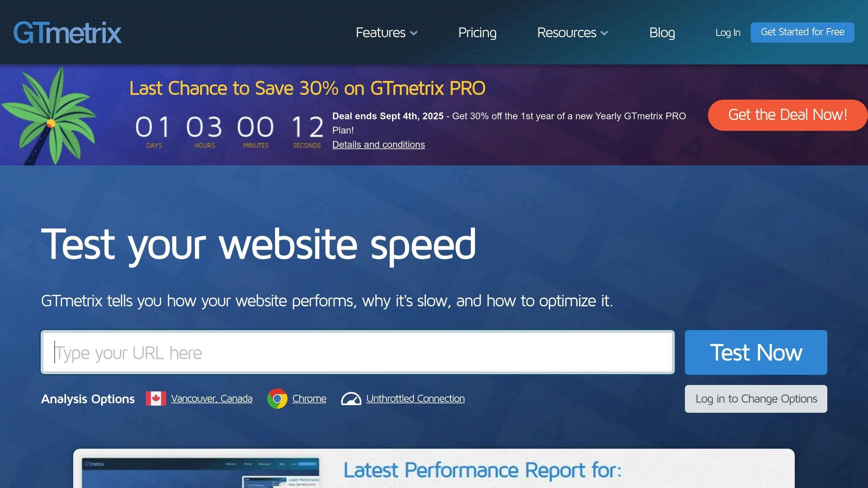The width and height of the screenshot is (868, 488).
Task: Click Get Started for Free button
Action: (x=802, y=32)
